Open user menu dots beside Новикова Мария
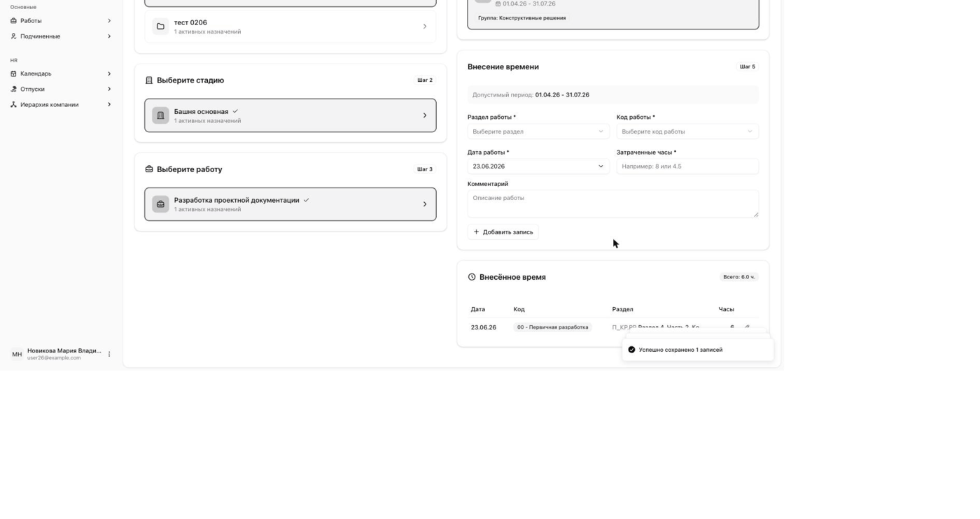The image size is (980, 519). [109, 354]
